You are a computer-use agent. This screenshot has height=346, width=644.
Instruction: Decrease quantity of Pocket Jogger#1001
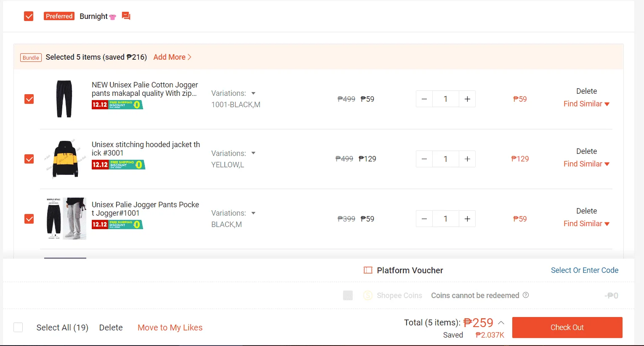click(x=424, y=219)
